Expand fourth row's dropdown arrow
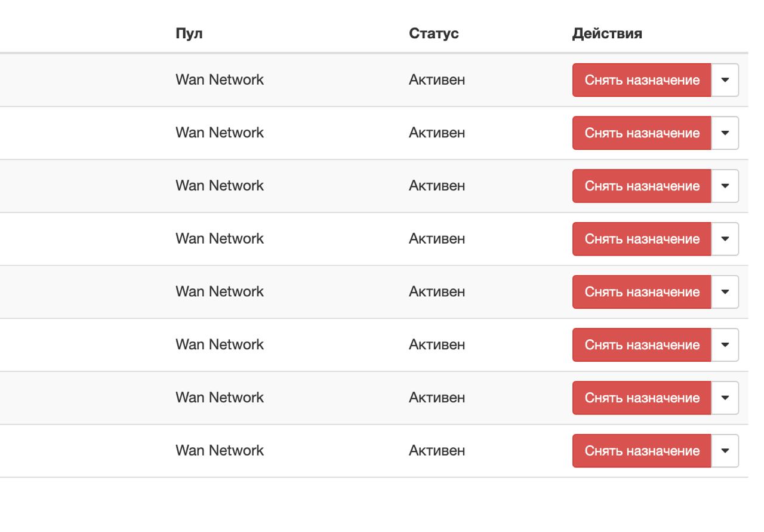Screen dimensions: 764x532 (725, 239)
